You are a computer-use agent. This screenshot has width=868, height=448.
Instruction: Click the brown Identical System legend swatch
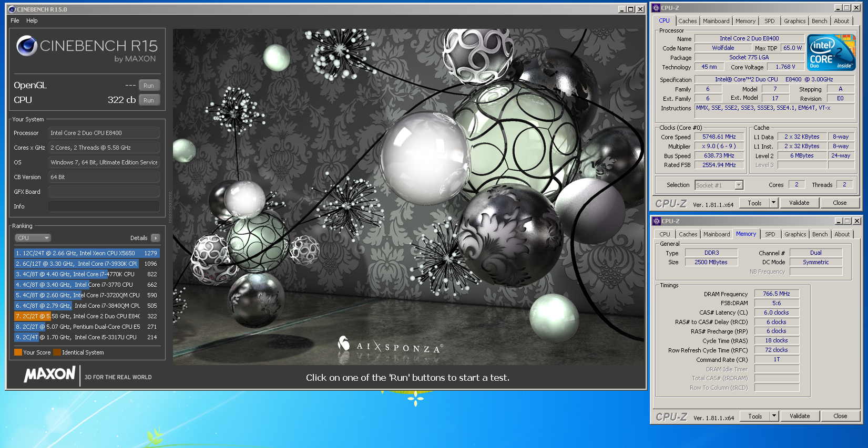(x=57, y=352)
